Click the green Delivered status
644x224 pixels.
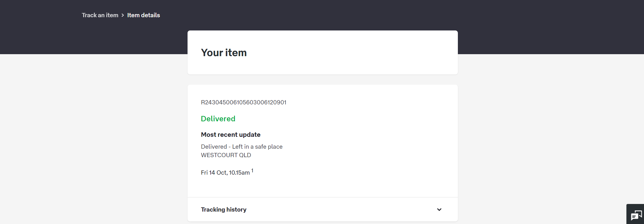point(218,119)
